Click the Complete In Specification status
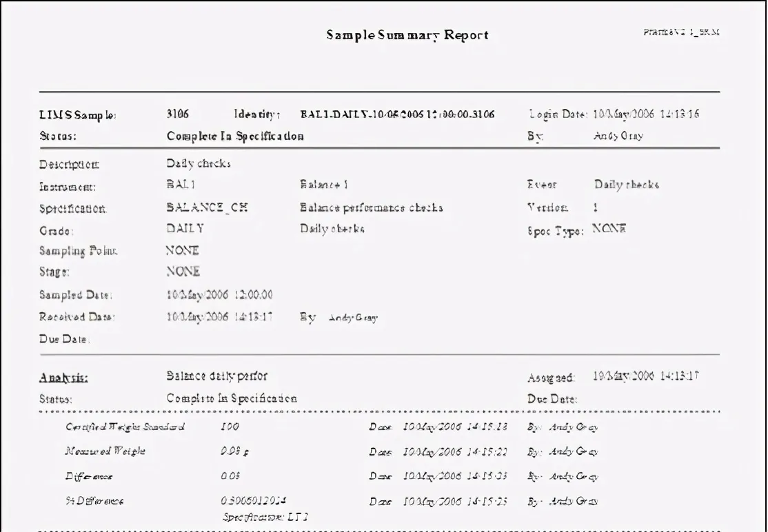Viewport: 768px width, 532px height. pyautogui.click(x=235, y=136)
